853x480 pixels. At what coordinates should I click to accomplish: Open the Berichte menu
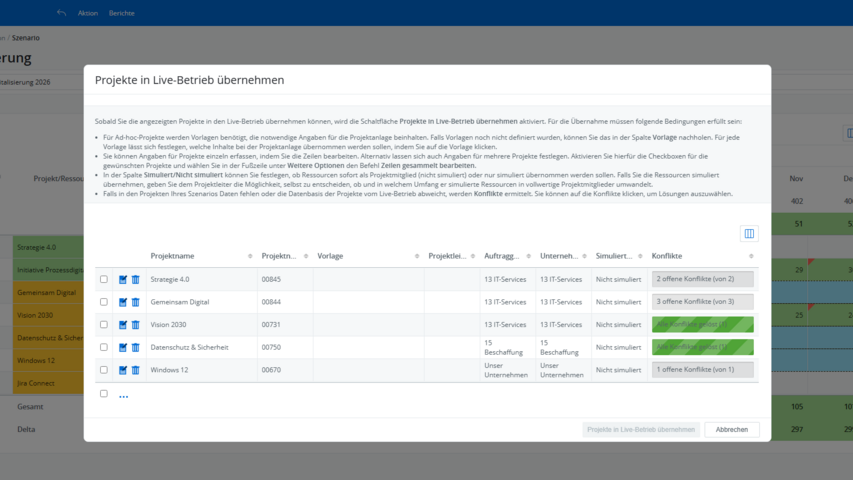point(122,13)
